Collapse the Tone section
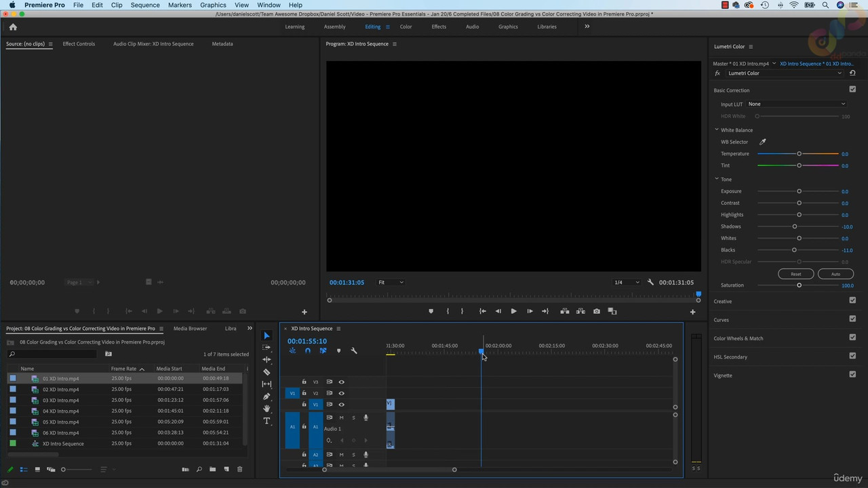 (716, 179)
